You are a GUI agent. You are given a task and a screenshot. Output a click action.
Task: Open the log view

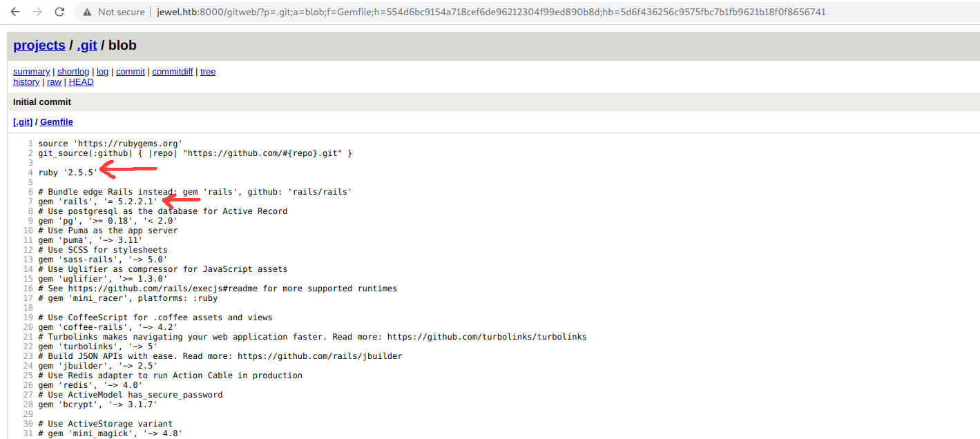point(102,72)
